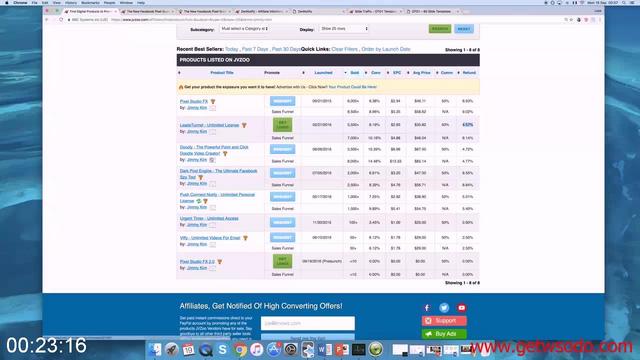The height and width of the screenshot is (360, 640).
Task: Click Order by Launch Date quick link
Action: 386,49
